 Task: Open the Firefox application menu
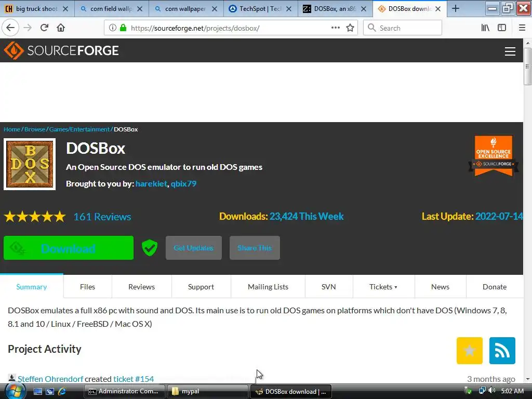[x=522, y=28]
